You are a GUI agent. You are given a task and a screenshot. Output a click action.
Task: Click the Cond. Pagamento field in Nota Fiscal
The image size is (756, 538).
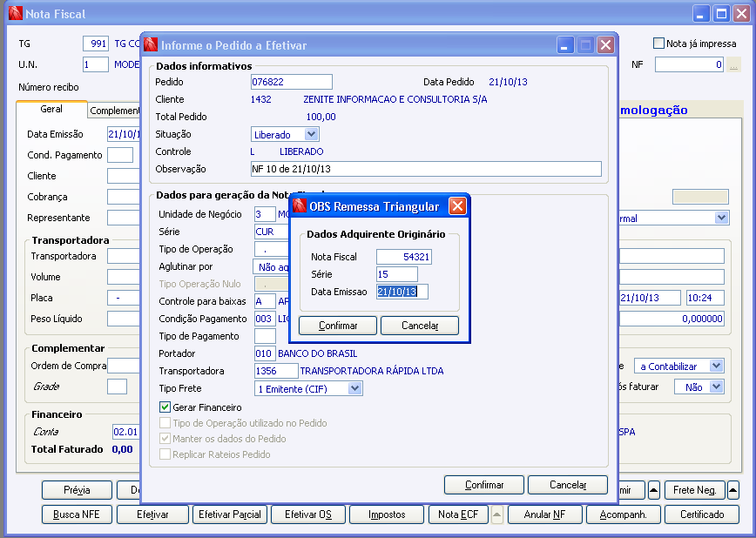pyautogui.click(x=120, y=155)
